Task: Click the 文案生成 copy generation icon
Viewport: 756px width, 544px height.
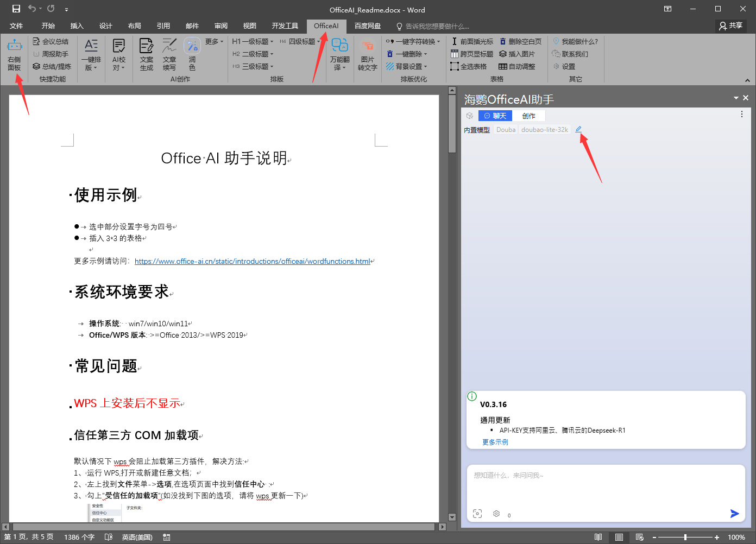Action: [147, 55]
